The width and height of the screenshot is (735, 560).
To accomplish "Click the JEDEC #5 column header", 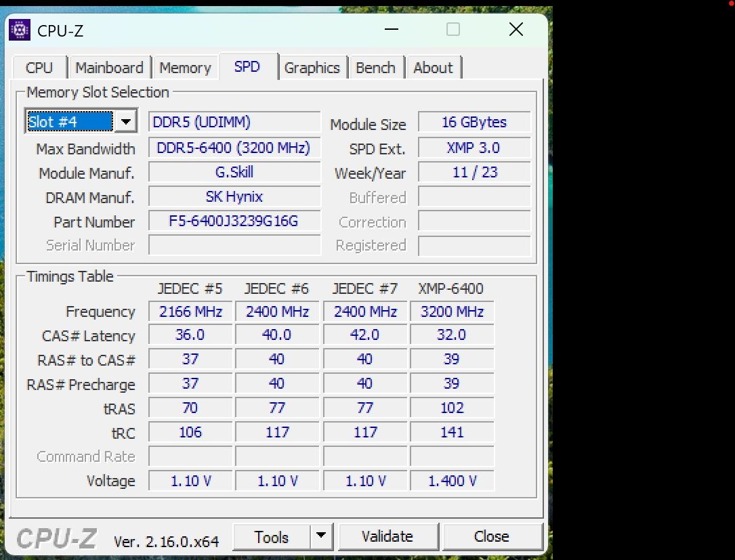I will [x=190, y=288].
